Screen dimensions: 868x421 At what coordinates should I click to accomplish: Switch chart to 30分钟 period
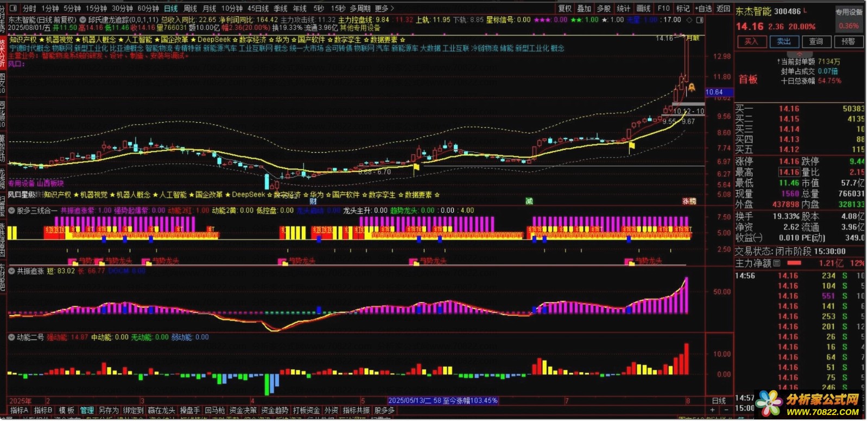[122, 8]
